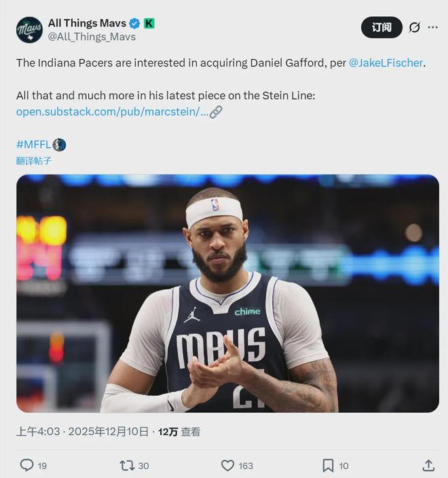Open the share post icon
This screenshot has height=478, width=448.
(x=428, y=465)
